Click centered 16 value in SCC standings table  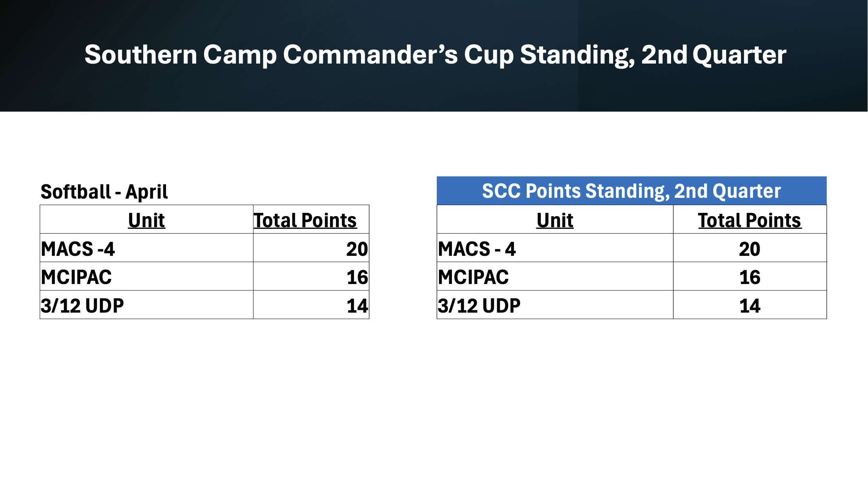coord(750,276)
